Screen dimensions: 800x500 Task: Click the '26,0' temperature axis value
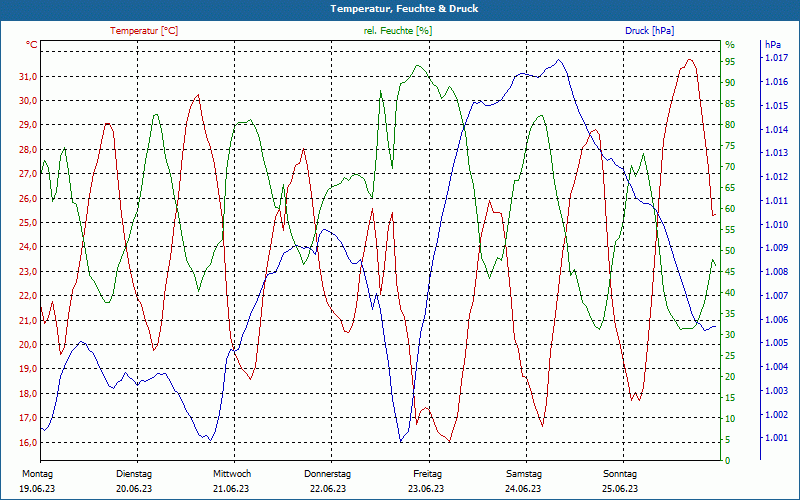point(28,198)
